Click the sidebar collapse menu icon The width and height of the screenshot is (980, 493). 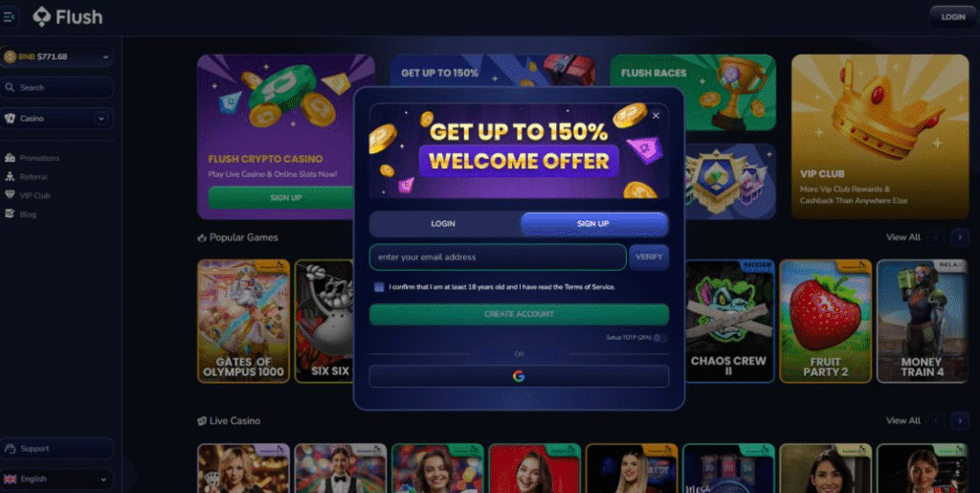(x=9, y=17)
